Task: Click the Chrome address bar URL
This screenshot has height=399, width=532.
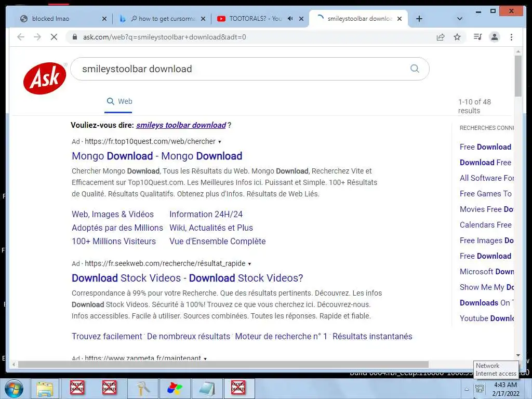Action: pos(165,37)
